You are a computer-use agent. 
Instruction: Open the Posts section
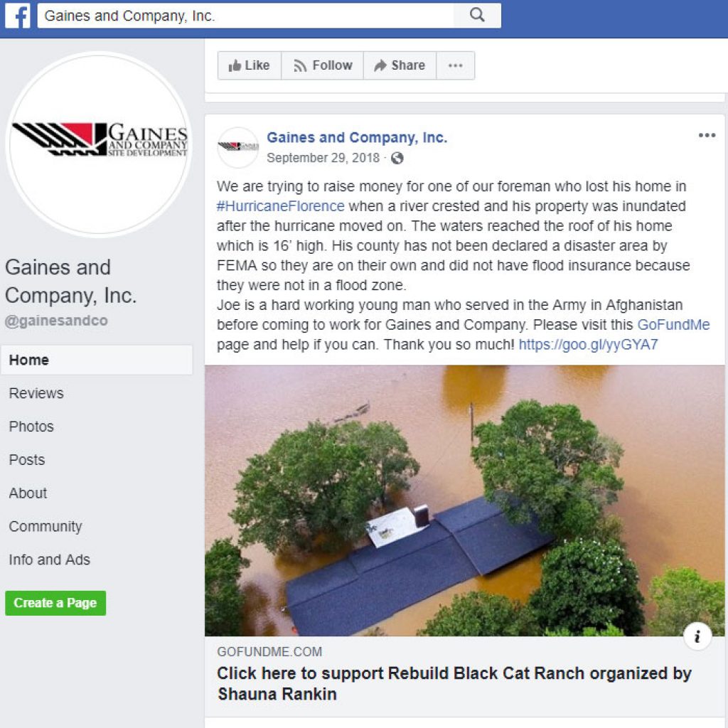pos(27,460)
